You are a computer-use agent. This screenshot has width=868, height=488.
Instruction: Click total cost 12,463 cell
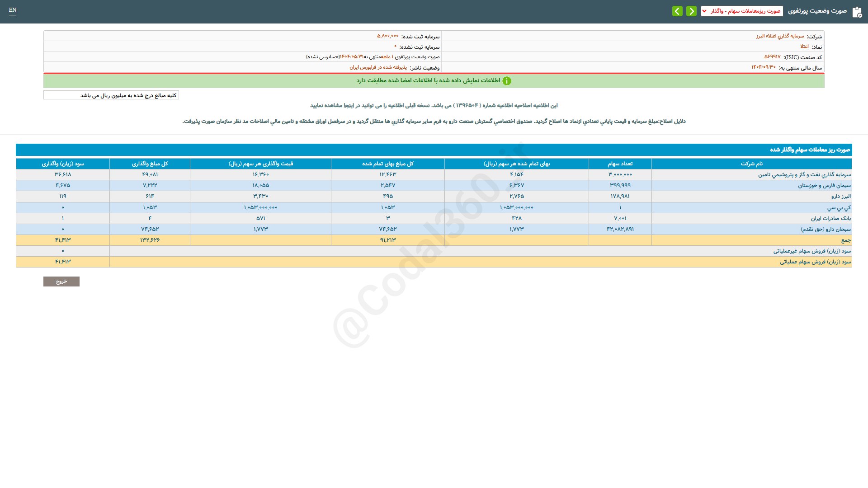pos(387,174)
